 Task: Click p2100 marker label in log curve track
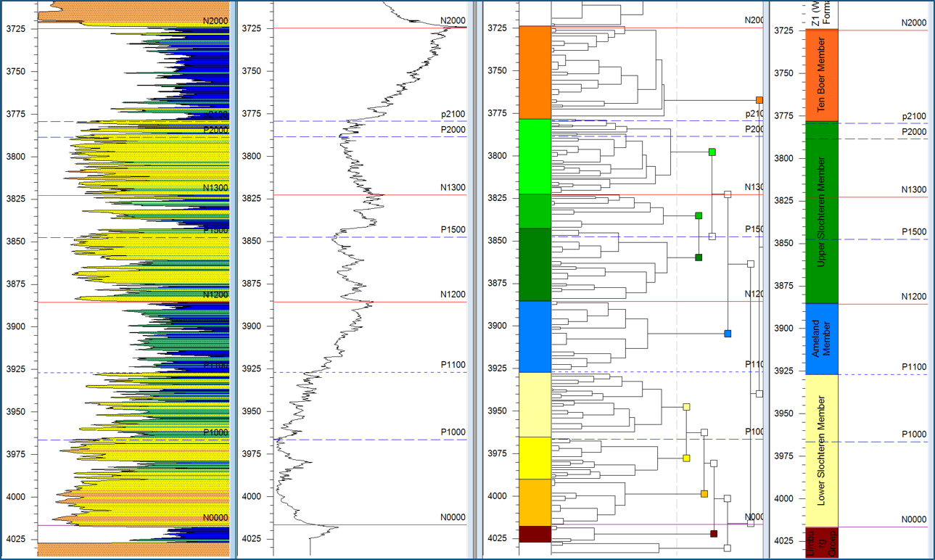tap(453, 115)
